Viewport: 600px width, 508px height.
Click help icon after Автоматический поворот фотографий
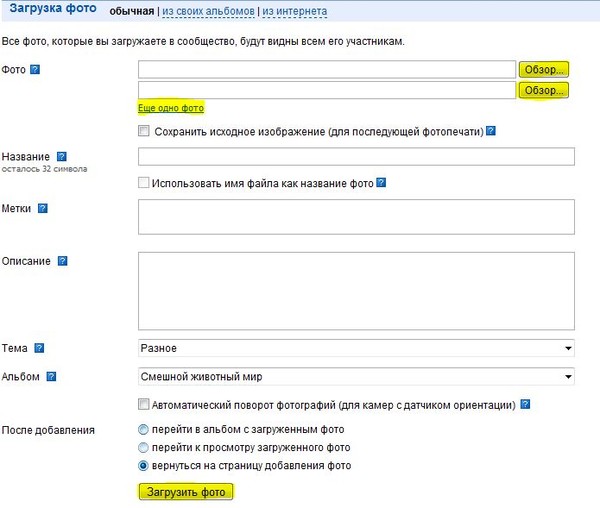point(525,404)
